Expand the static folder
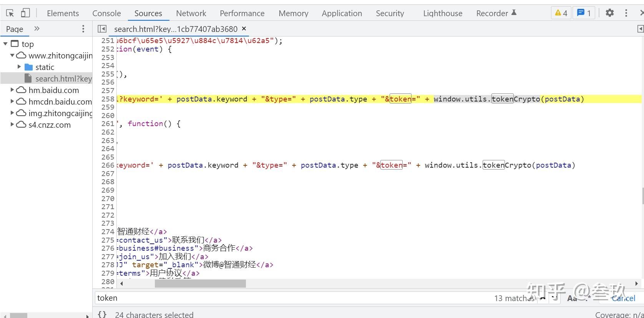Image resolution: width=644 pixels, height=318 pixels. [19, 67]
